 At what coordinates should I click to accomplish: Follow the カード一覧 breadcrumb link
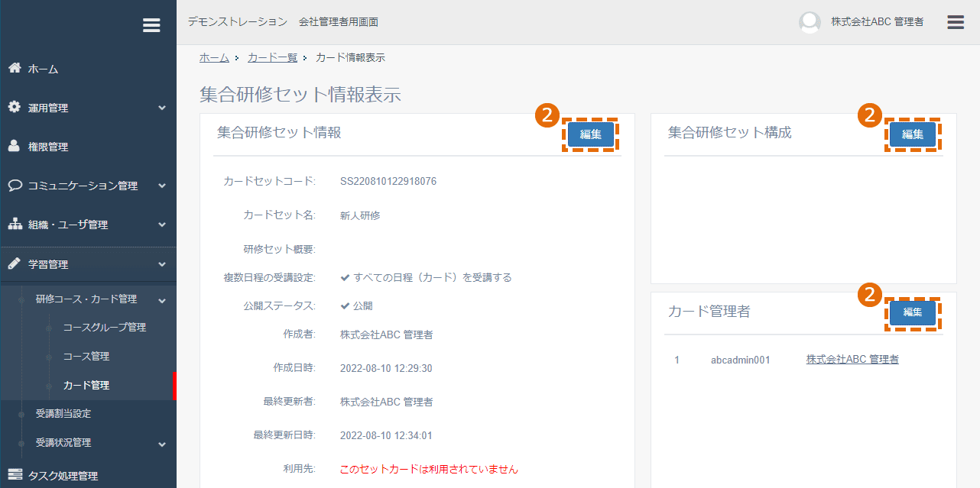pyautogui.click(x=272, y=57)
